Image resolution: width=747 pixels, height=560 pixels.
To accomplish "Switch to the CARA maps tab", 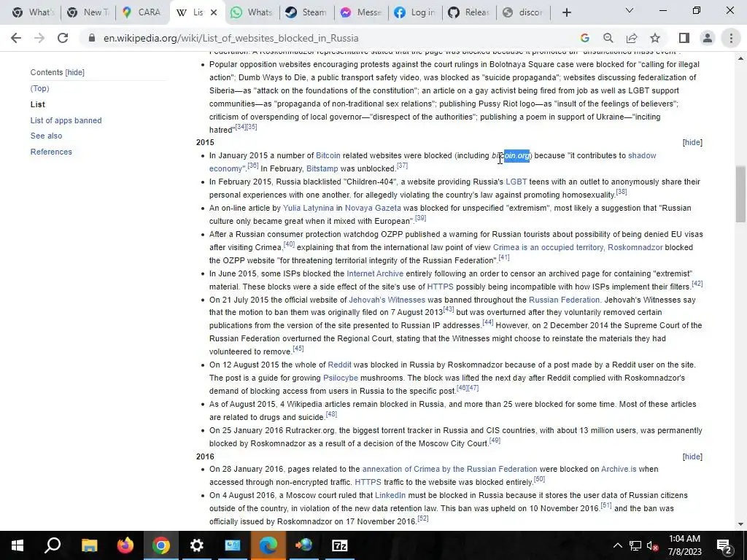I will pyautogui.click(x=142, y=12).
